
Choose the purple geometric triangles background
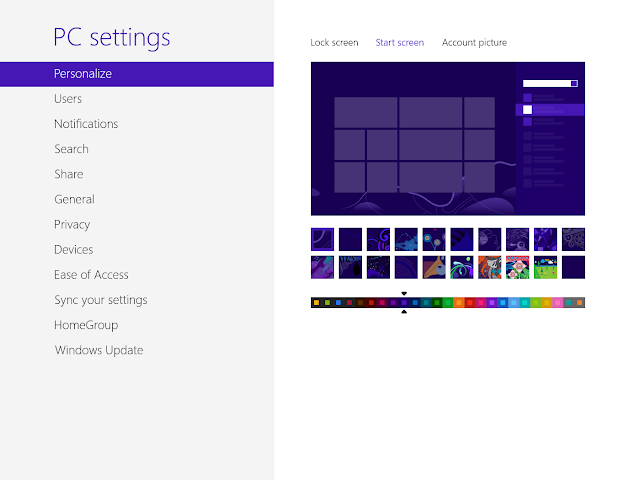(545, 239)
